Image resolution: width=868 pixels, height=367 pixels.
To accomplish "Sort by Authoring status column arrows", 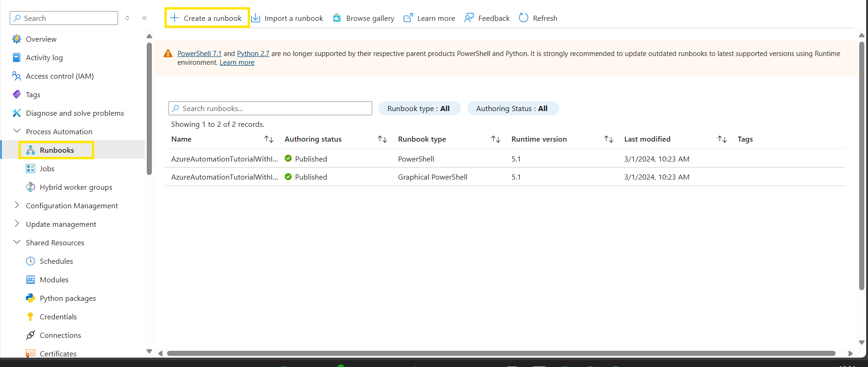I will coord(382,139).
